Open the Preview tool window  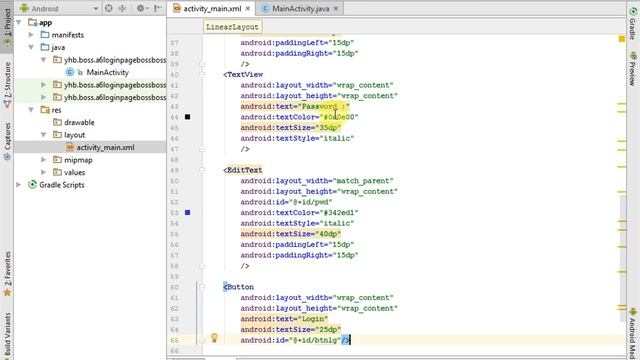pos(633,69)
